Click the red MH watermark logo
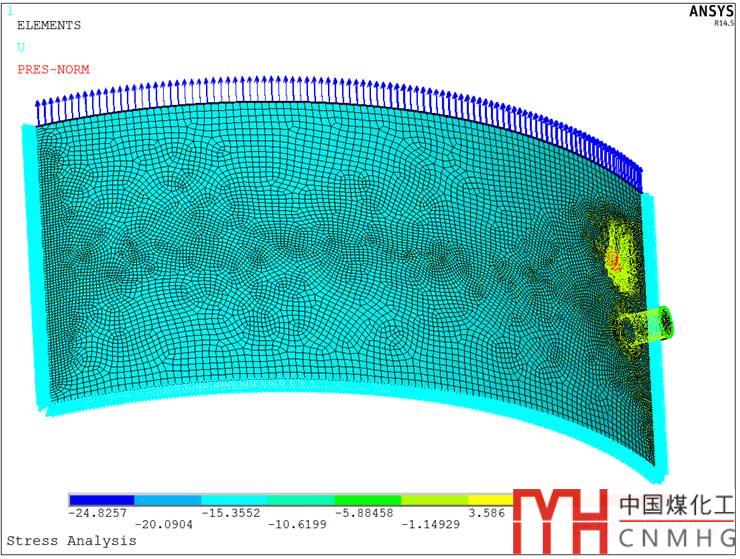Viewport: 740px width, 559px height. tap(560, 519)
